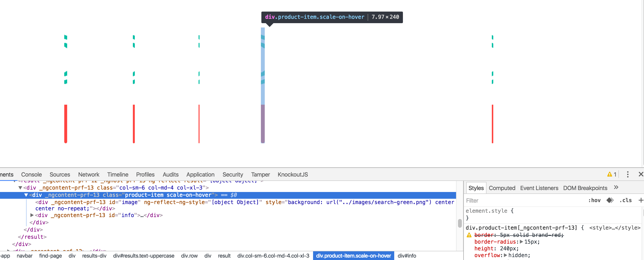Viewport: 644px width, 260px height.
Task: Select div.product-item.scale-on-hover in the breadcrumb bar
Action: tap(353, 255)
